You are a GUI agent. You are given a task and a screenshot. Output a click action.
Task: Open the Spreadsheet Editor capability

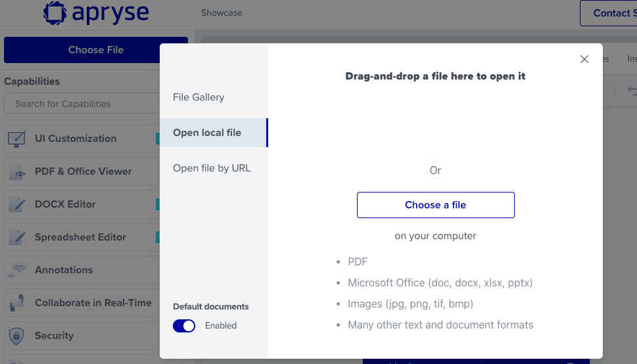(x=80, y=237)
